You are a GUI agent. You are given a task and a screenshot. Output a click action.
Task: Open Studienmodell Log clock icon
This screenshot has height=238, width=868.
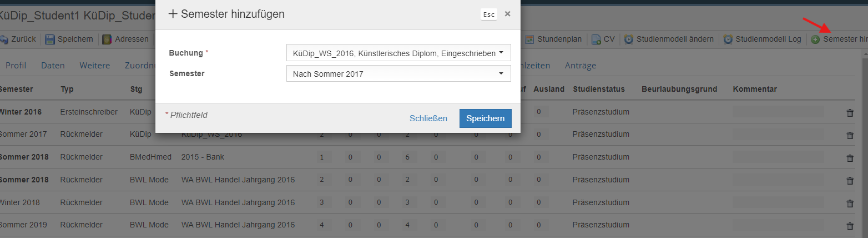pos(728,39)
